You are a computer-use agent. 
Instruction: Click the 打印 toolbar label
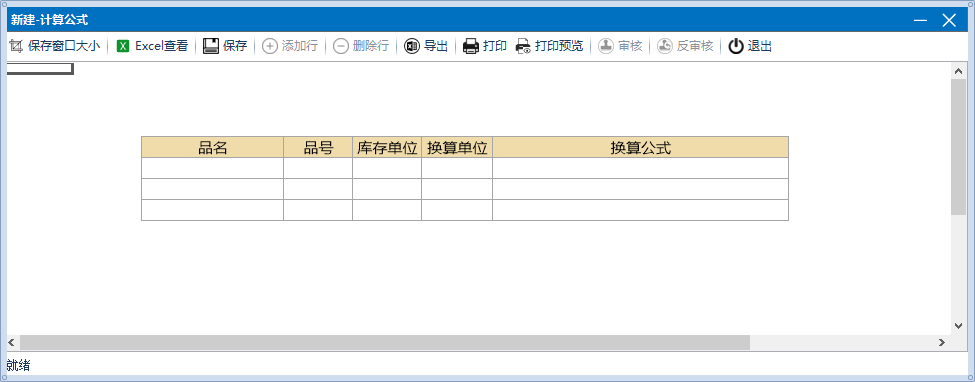pyautogui.click(x=495, y=46)
